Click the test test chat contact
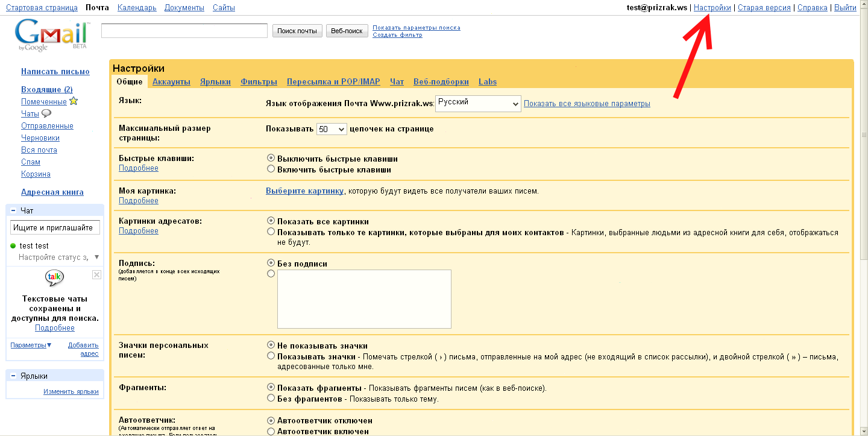Viewport: 868px width, 436px height. [x=34, y=246]
